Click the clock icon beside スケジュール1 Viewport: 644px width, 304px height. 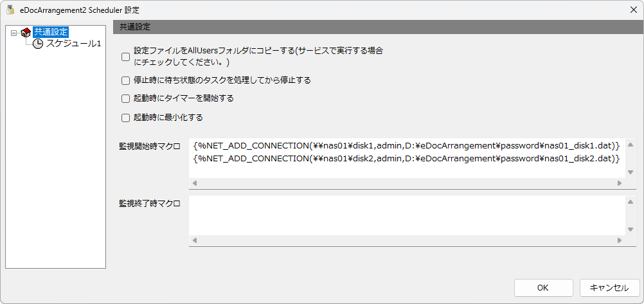[x=38, y=44]
